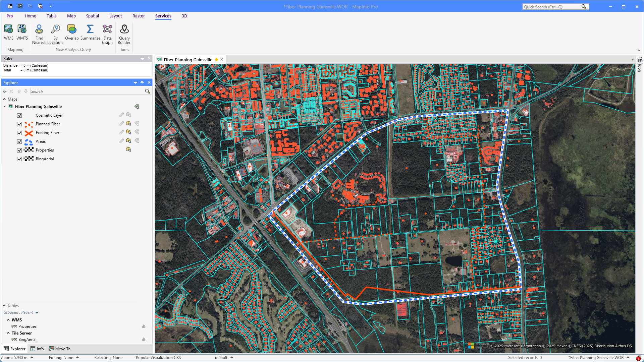Click the Existing Fiber style swatch
The image size is (644, 362).
29,133
